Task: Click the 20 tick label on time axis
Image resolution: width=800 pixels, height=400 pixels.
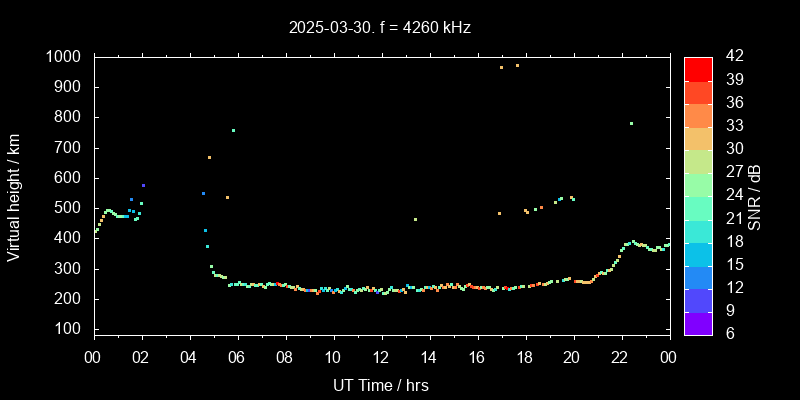Action: [573, 357]
